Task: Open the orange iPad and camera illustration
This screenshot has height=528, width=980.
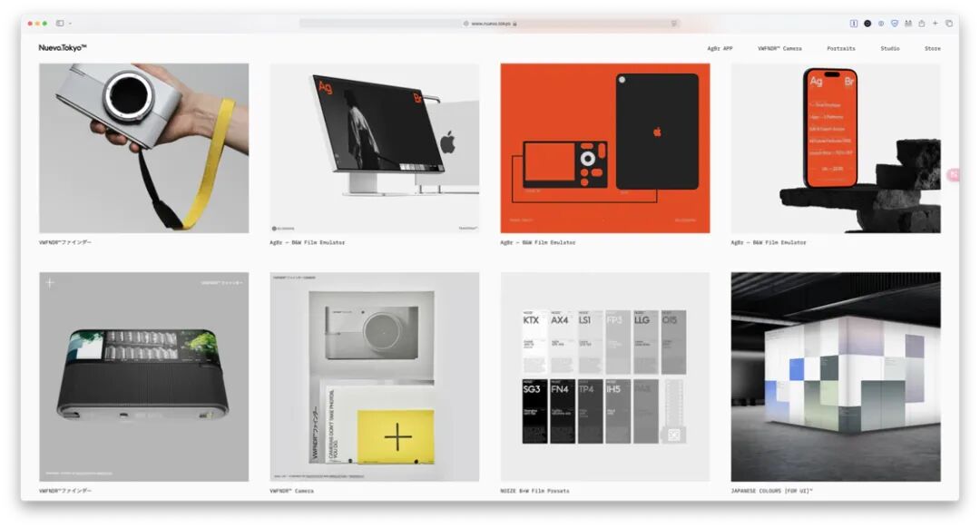Action: (605, 148)
